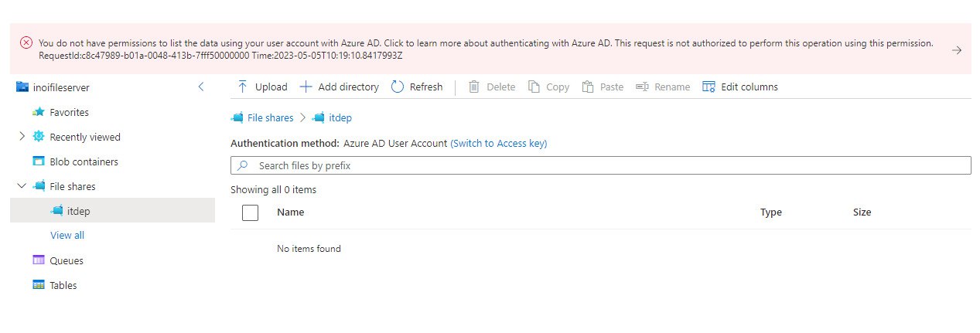The width and height of the screenshot is (980, 333).
Task: Click the red error icon in banner
Action: click(26, 43)
